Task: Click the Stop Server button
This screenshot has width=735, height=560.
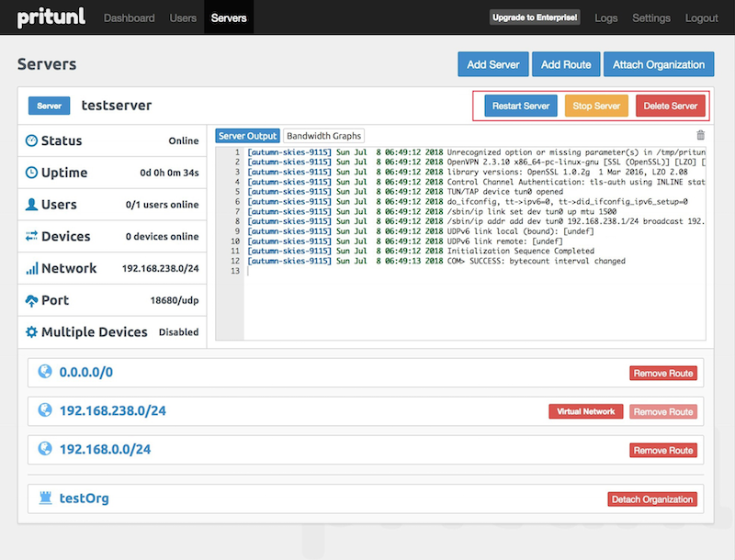Action: [596, 106]
